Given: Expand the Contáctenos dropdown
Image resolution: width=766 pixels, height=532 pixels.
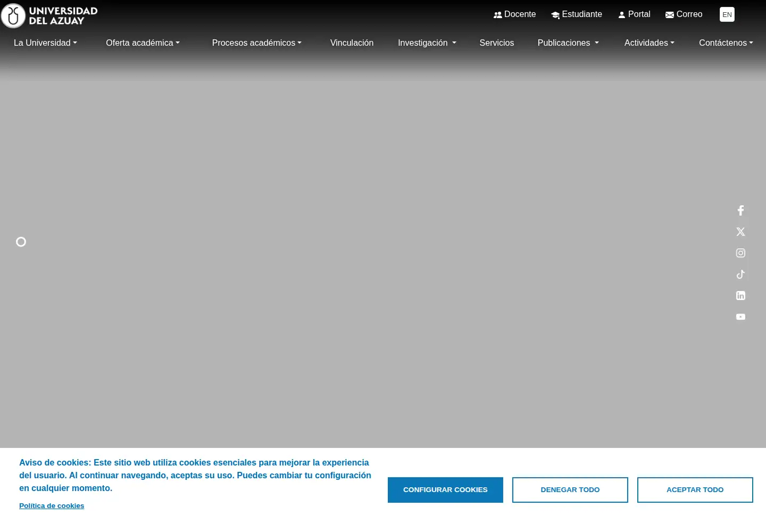Looking at the screenshot, I should pyautogui.click(x=726, y=43).
